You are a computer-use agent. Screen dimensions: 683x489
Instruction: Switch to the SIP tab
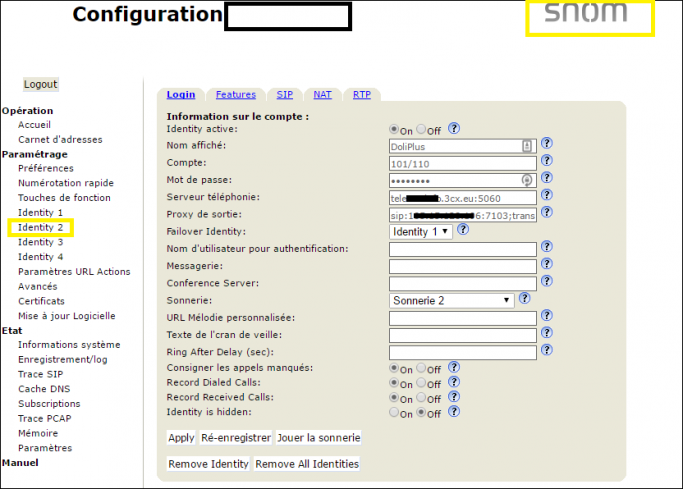click(x=284, y=94)
